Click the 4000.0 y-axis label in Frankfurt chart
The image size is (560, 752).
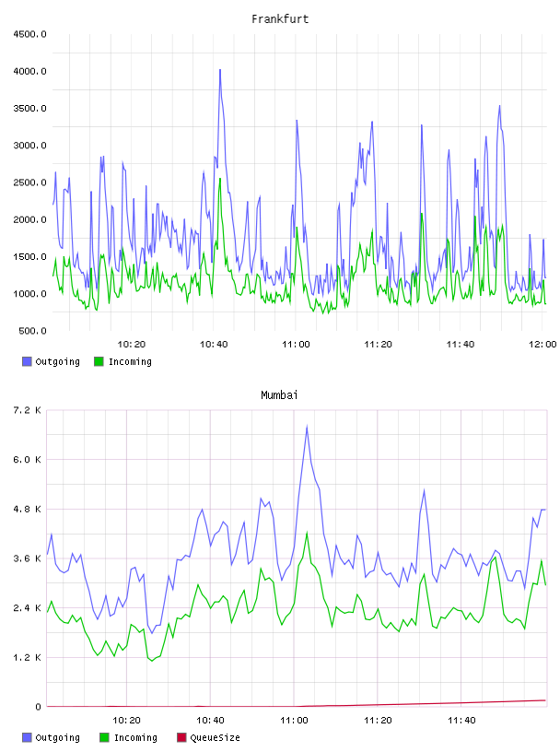[29, 72]
